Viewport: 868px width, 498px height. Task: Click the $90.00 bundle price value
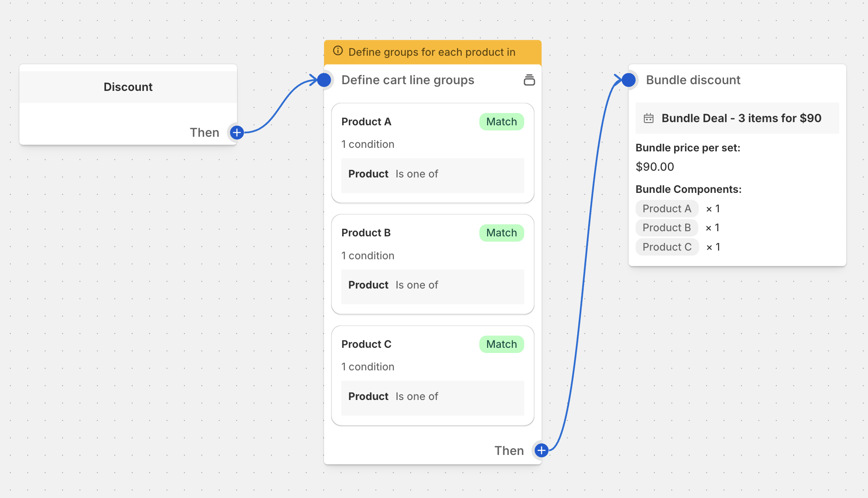coord(655,166)
